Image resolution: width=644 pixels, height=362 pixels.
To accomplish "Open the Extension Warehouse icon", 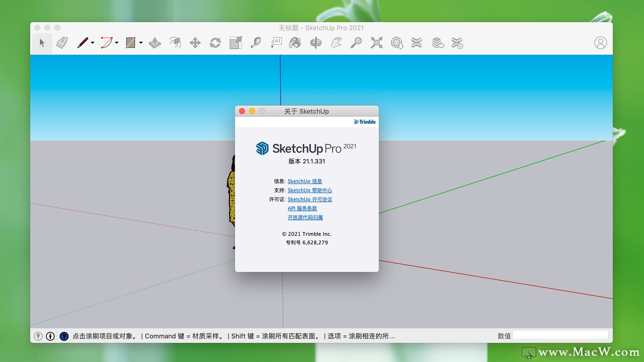I will [x=417, y=43].
